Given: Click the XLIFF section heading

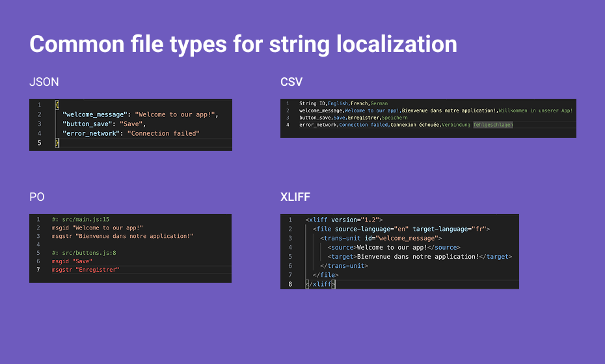Looking at the screenshot, I should [296, 198].
